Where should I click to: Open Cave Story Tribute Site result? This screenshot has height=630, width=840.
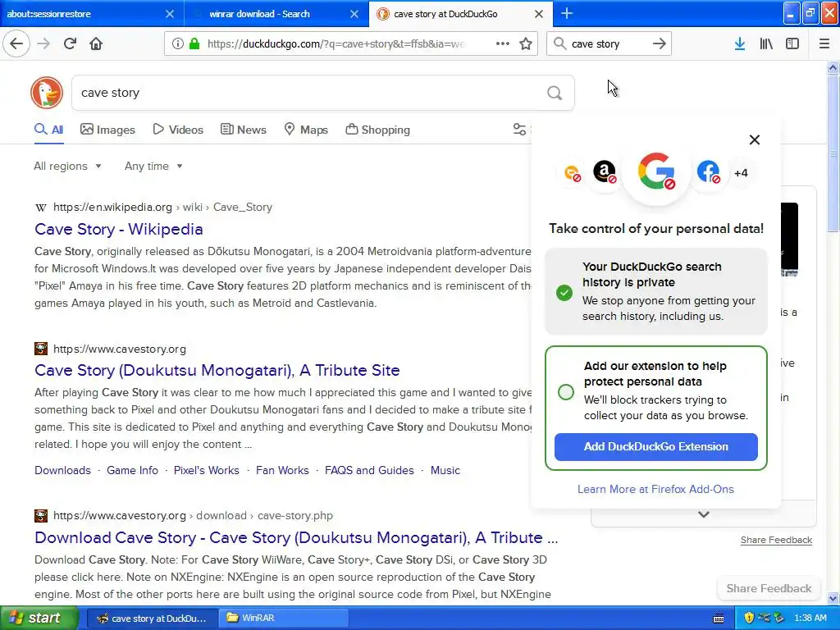[217, 370]
